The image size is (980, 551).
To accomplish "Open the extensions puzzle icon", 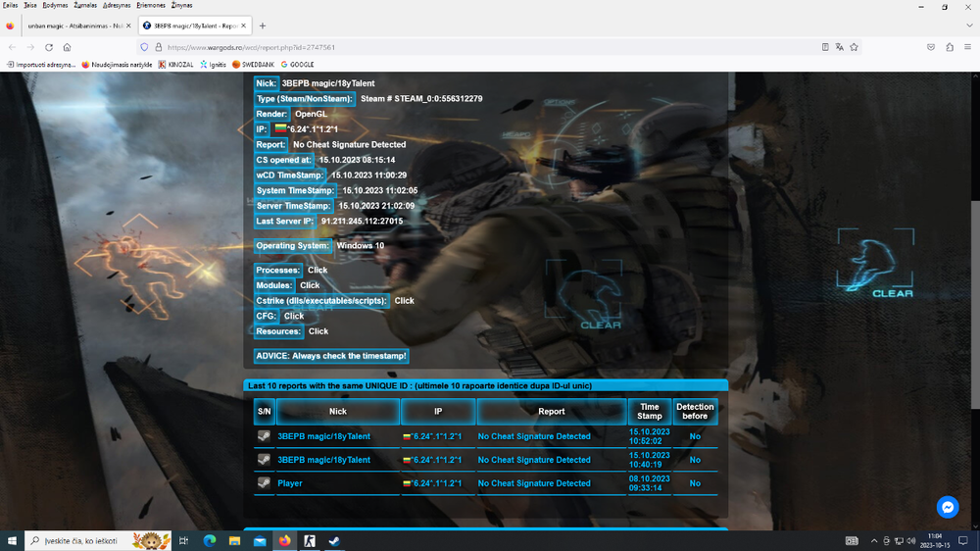I will click(950, 47).
